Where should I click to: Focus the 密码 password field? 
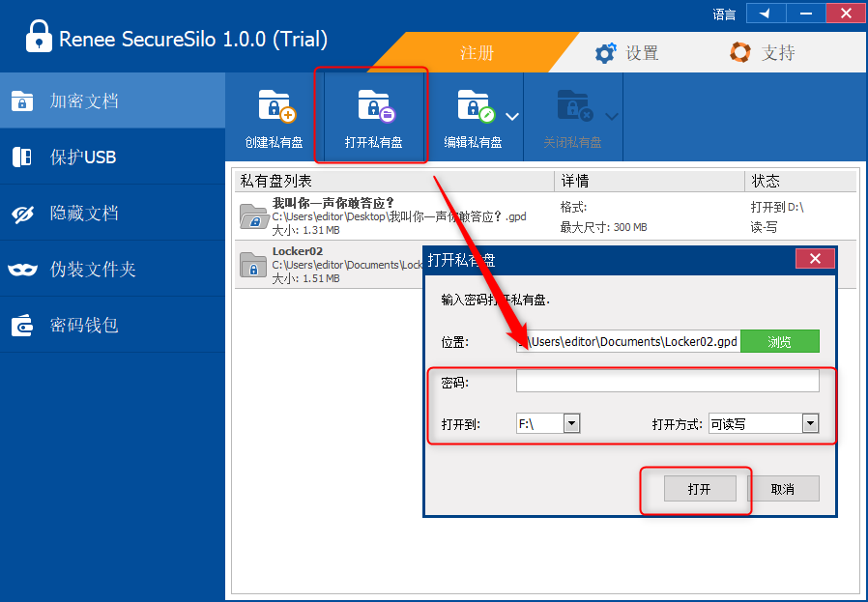tap(668, 382)
